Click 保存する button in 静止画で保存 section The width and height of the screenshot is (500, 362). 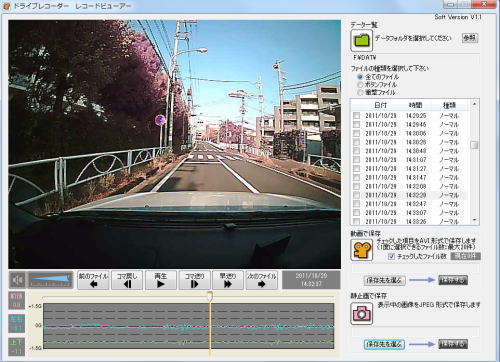(x=453, y=344)
